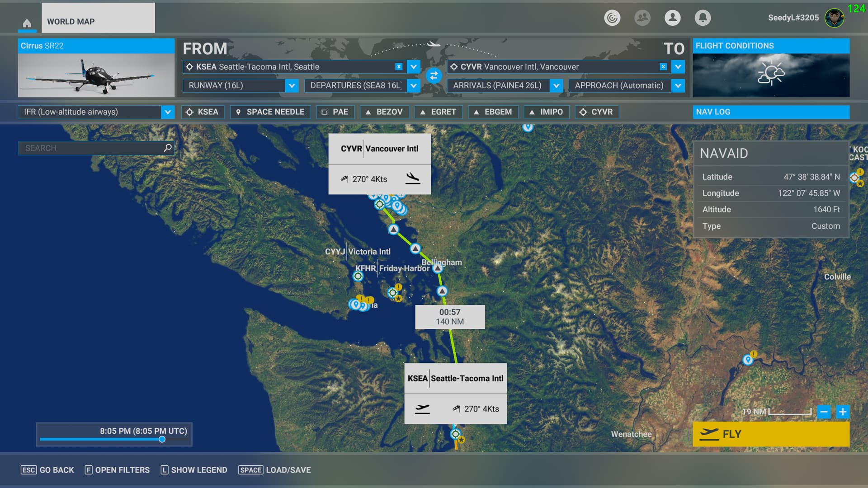This screenshot has height=488, width=868.
Task: Expand the RUNWAY (16L) dropdown
Action: coord(292,85)
